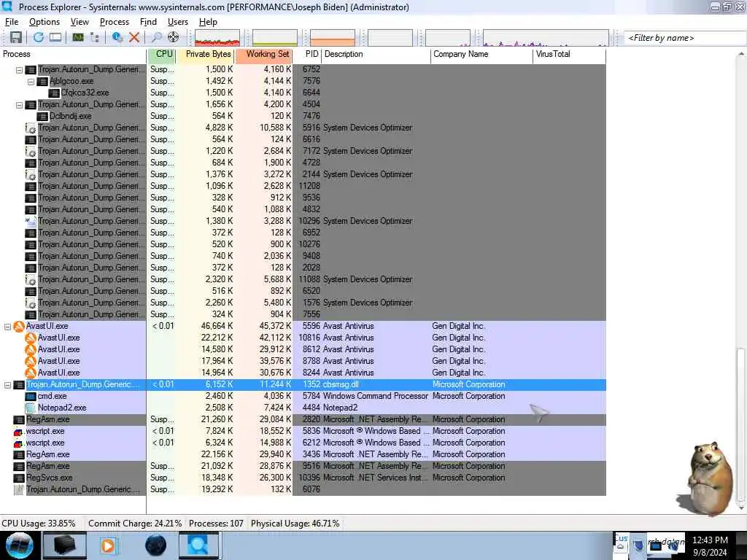Click the Find Window's Process crosshair icon
This screenshot has width=747, height=560.
174,37
